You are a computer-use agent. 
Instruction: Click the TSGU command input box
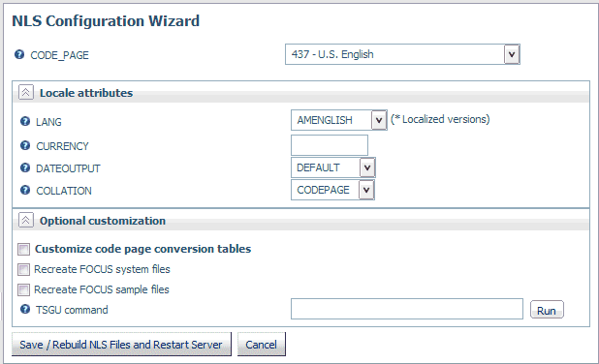coord(407,309)
